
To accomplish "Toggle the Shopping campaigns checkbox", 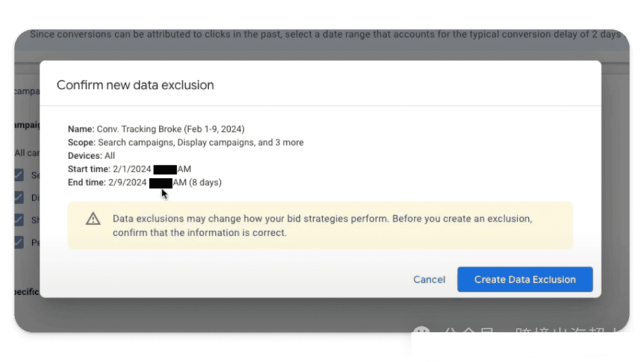I will tap(19, 220).
